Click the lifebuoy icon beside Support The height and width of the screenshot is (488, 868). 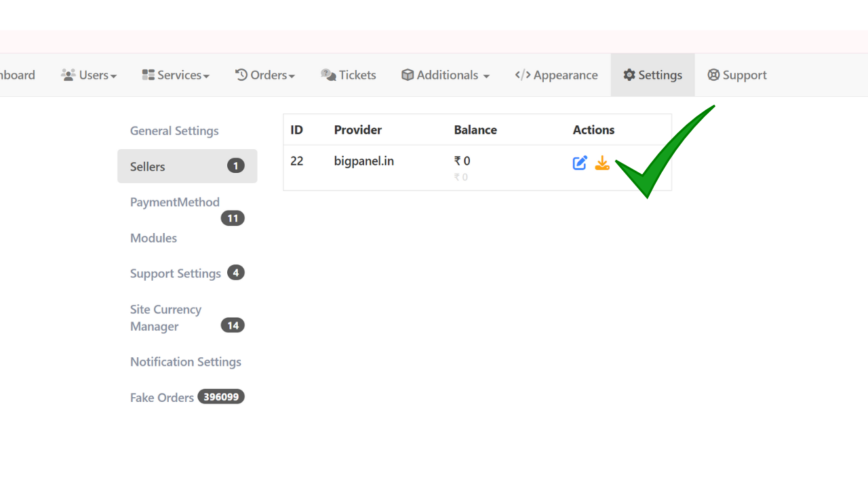713,75
